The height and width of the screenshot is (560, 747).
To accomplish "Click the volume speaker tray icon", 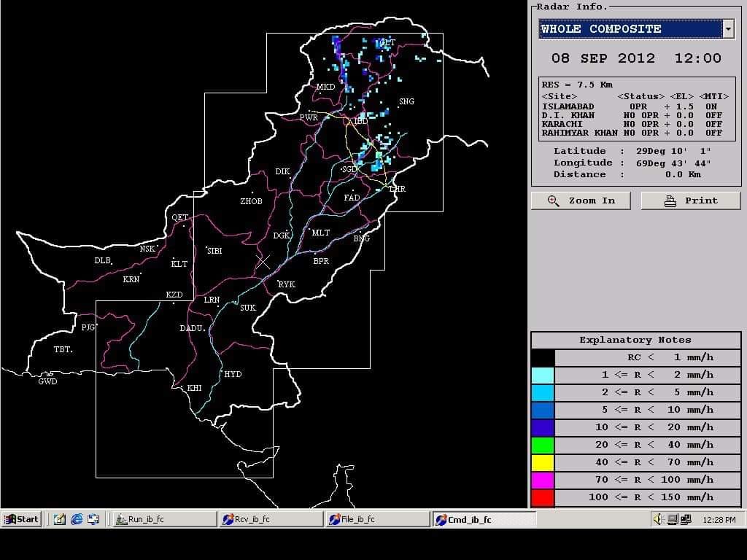I will [659, 519].
